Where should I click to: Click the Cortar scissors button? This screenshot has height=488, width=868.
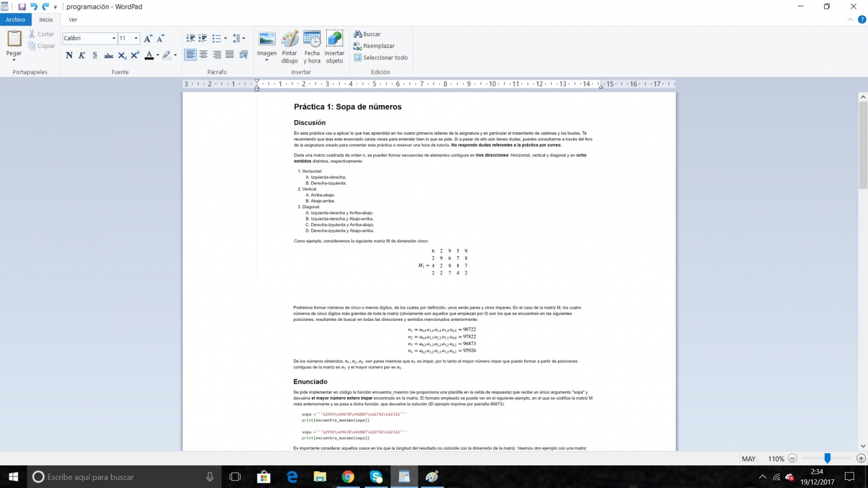[41, 34]
